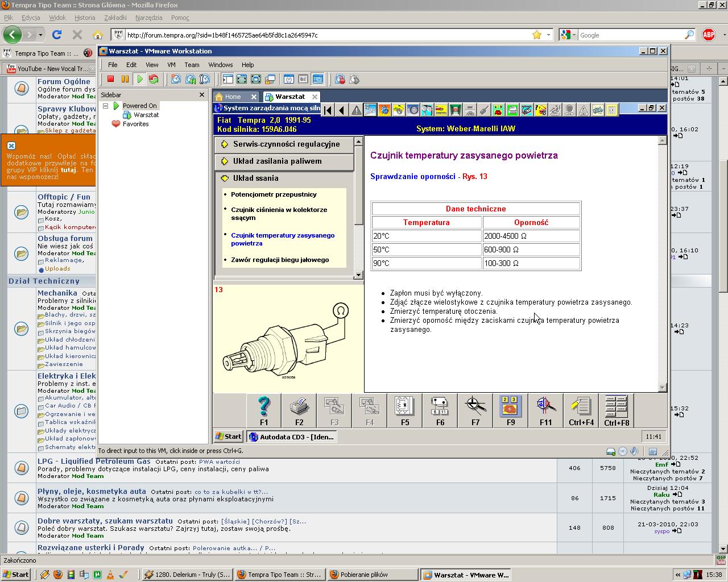Switch to the Home tab in VMware
Screen dimensions: 728x582
(233, 97)
